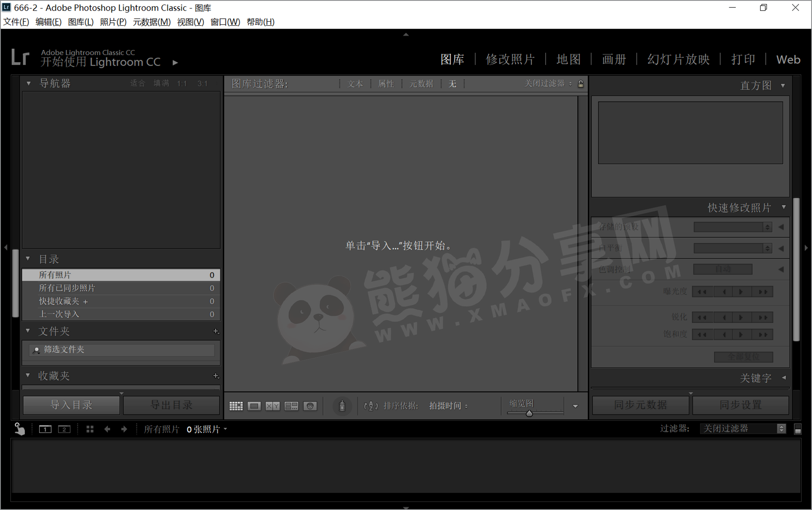The height and width of the screenshot is (510, 812).
Task: Switch to the 修改照片 module
Action: 510,59
